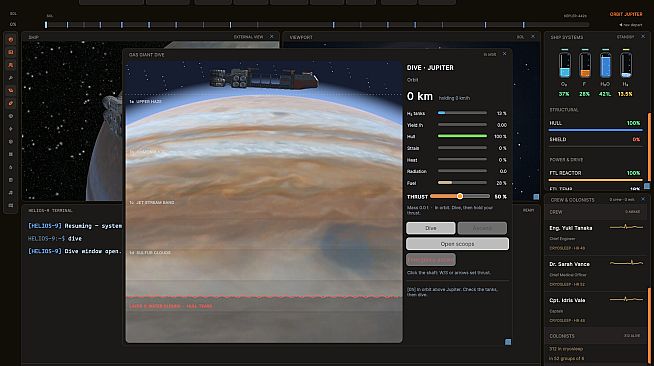
Task: Click the STANDBY label in Ship Systems header
Action: 625,37
